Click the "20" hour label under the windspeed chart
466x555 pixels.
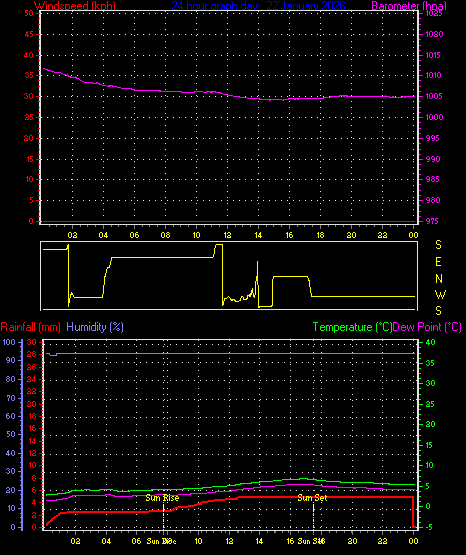[x=351, y=235]
